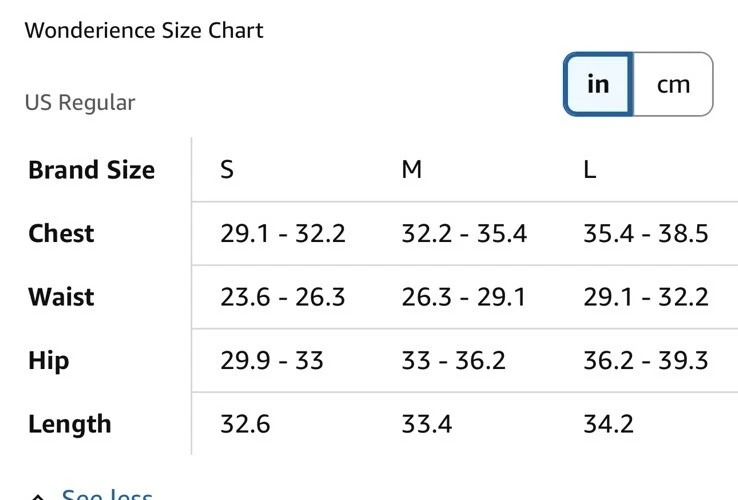Click small waist value 23.6 - 26.3
The width and height of the screenshot is (738, 500).
click(x=283, y=297)
